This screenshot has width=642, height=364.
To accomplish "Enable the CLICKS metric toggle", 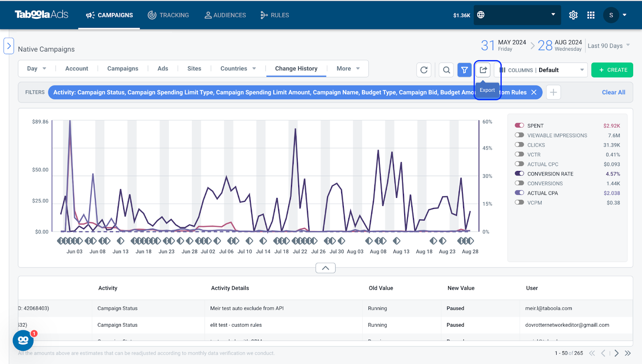I will (520, 145).
